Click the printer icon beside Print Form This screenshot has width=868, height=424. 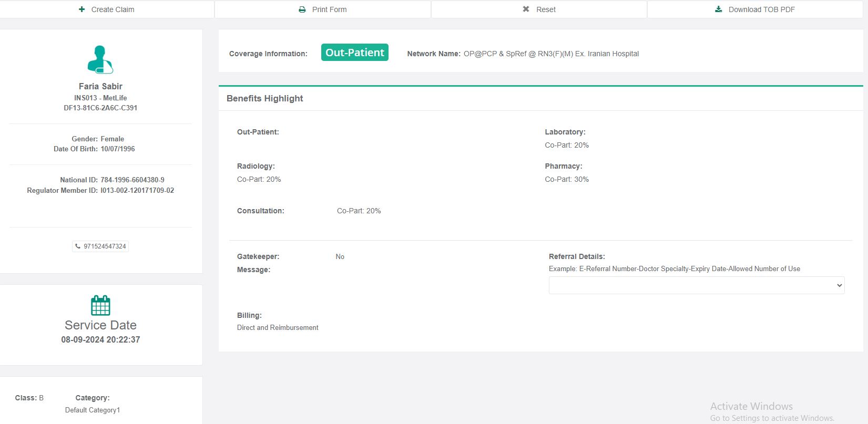pyautogui.click(x=302, y=9)
